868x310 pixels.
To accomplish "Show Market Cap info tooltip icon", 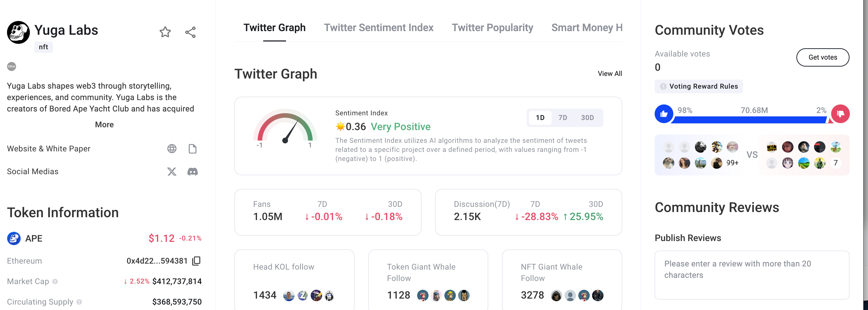I will click(x=55, y=281).
